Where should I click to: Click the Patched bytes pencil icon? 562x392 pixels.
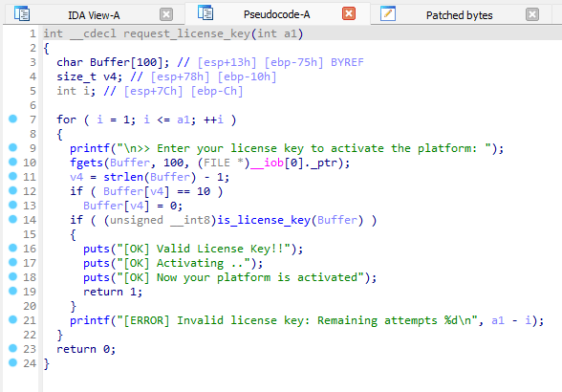point(388,13)
